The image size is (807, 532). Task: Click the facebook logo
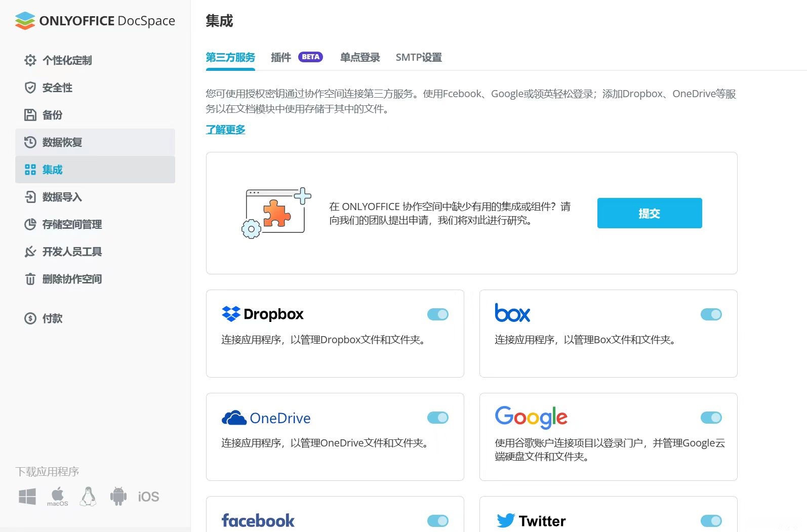(258, 520)
